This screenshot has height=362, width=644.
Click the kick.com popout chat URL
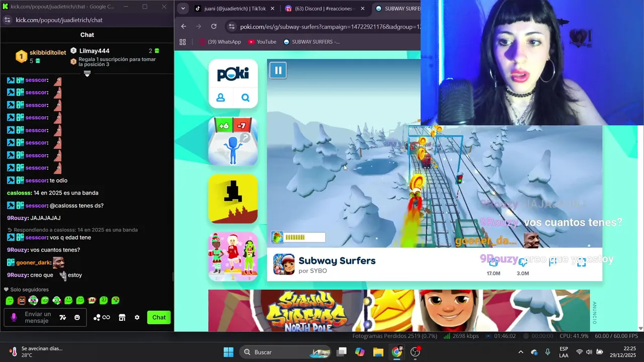[x=59, y=20]
